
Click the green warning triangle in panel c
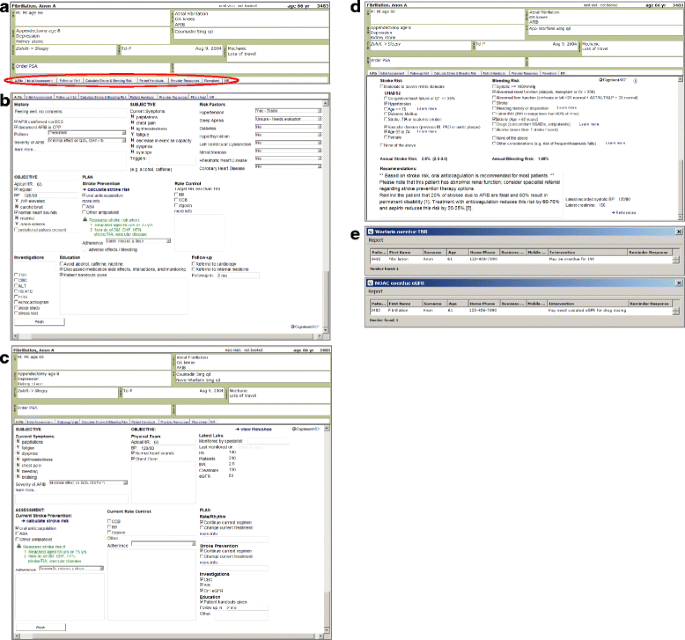pyautogui.click(x=19, y=546)
